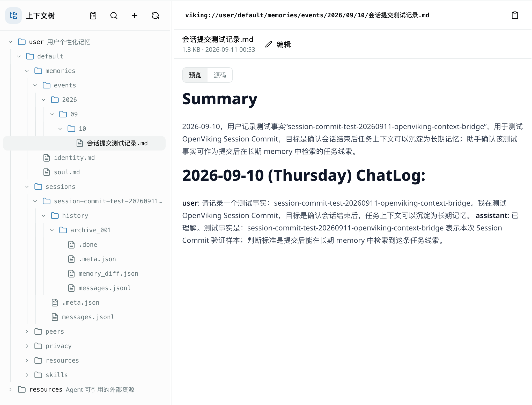Switch to the 源码 tab
The width and height of the screenshot is (532, 405).
pos(220,75)
